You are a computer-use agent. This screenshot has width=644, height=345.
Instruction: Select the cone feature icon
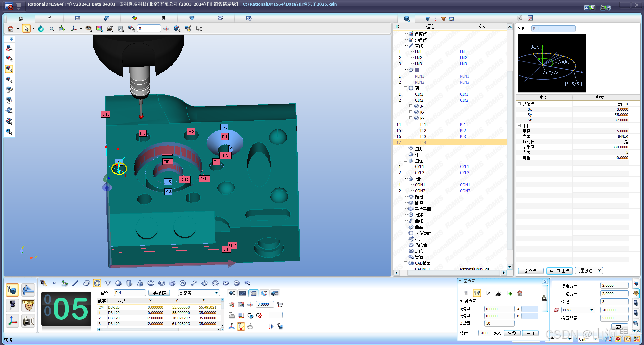click(x=140, y=283)
